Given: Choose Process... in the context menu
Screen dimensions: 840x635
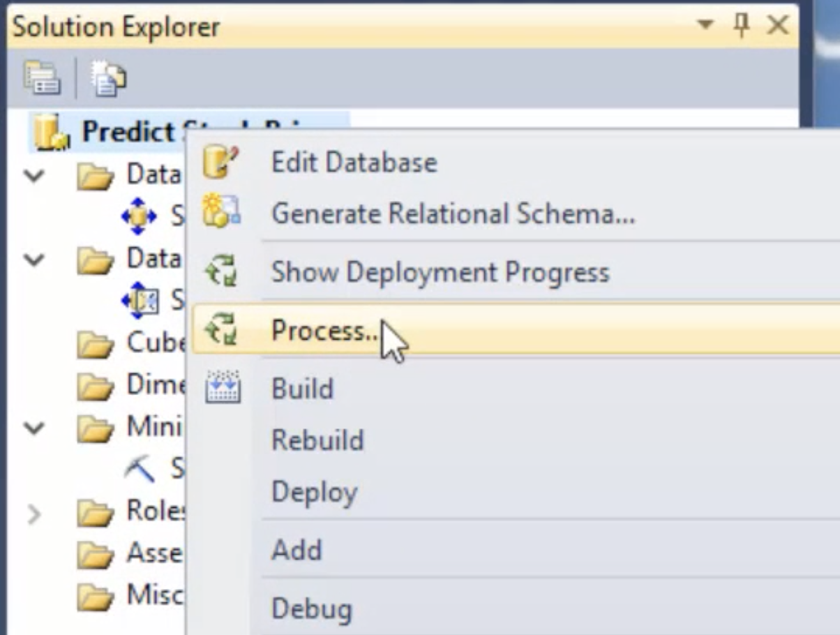Looking at the screenshot, I should (x=516, y=329).
